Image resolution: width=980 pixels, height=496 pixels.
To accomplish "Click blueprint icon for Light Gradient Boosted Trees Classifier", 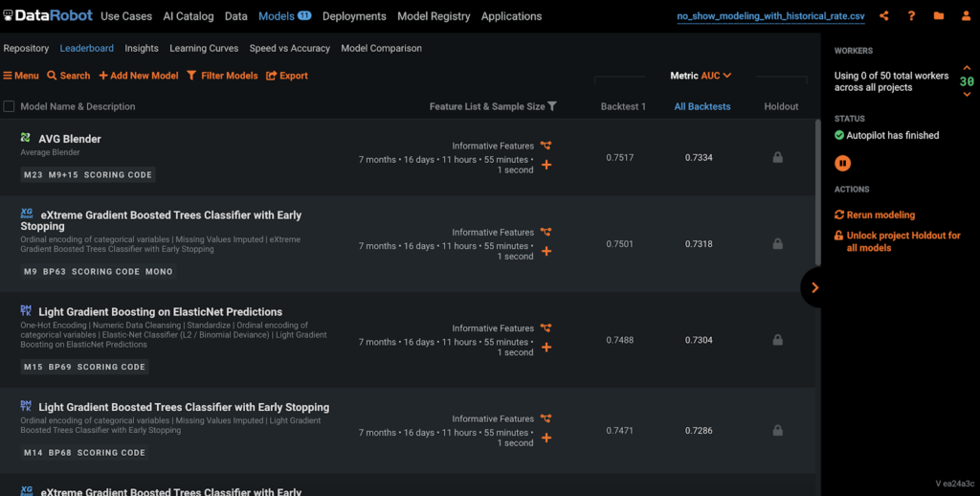I will [546, 419].
